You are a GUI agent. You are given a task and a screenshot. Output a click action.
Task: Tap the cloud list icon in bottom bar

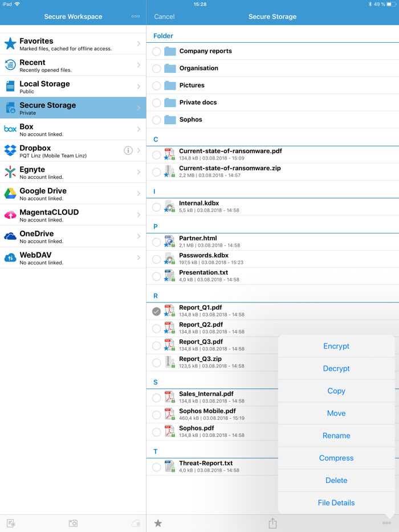(x=136, y=523)
